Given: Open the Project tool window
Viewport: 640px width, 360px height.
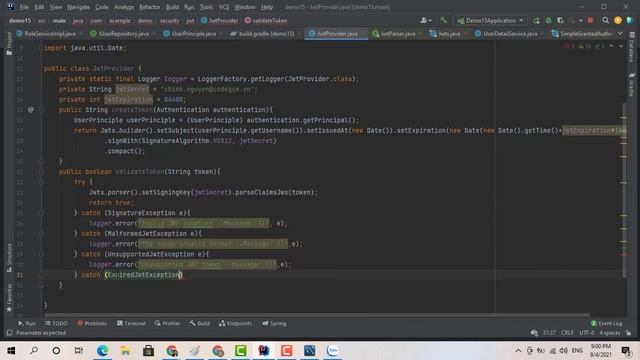Looking at the screenshot, I should point(9,44).
